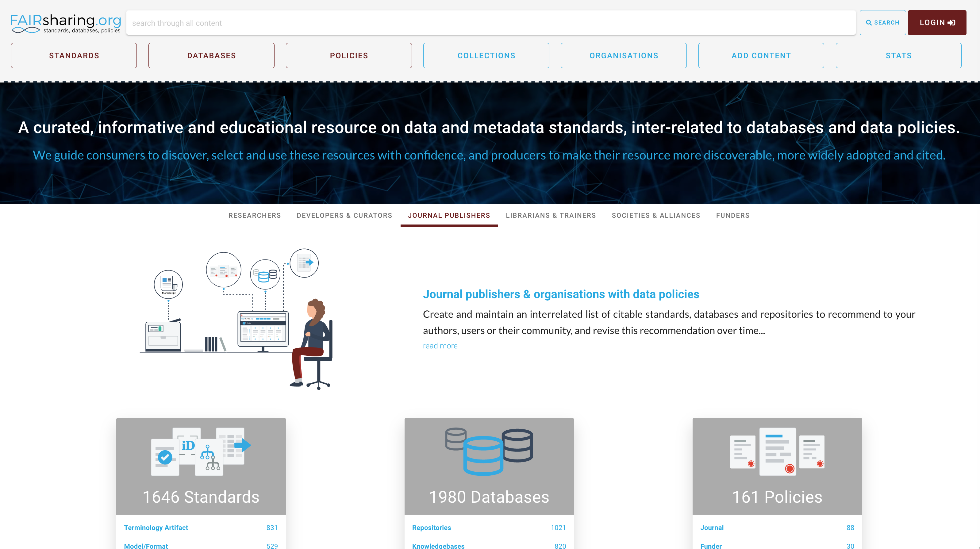Click the ADD CONTENT toggle button
The image size is (980, 549).
[x=761, y=55]
